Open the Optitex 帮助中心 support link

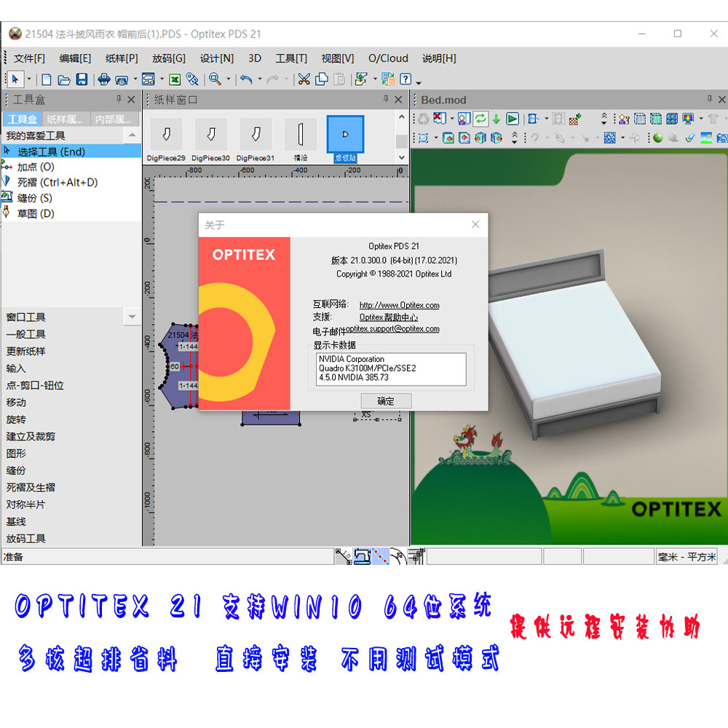[389, 317]
